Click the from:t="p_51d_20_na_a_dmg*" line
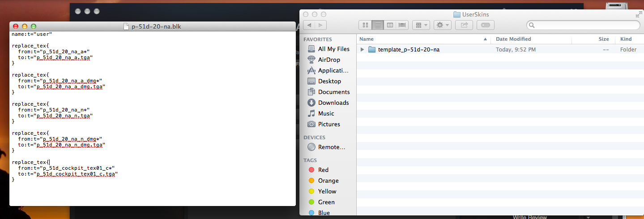Image resolution: width=644 pixels, height=219 pixels. coord(60,81)
